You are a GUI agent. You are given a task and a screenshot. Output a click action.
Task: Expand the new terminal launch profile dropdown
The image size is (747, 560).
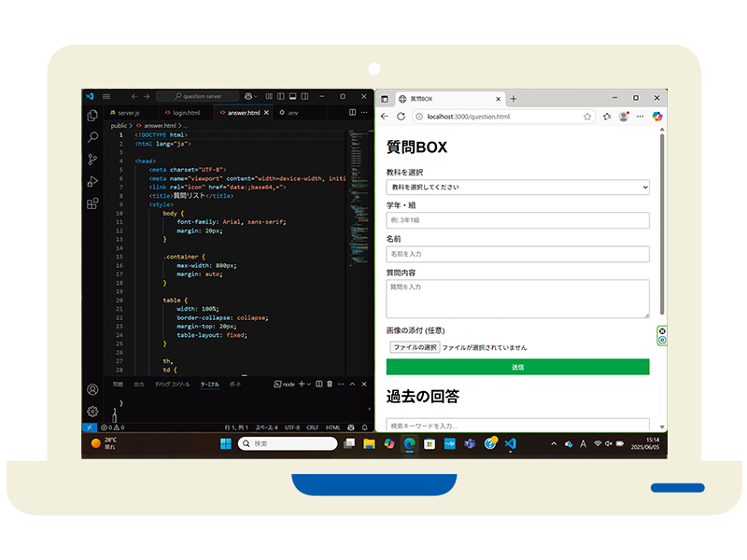tap(309, 384)
